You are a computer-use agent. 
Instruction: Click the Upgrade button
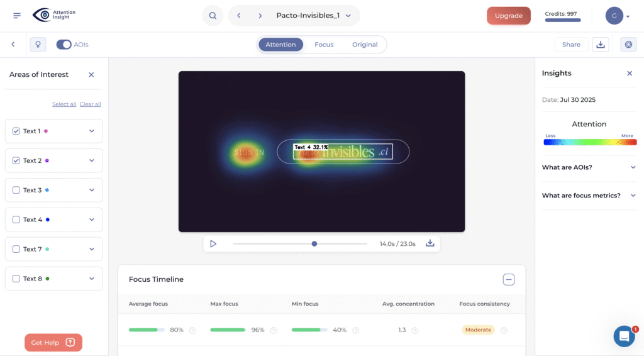[x=508, y=16]
